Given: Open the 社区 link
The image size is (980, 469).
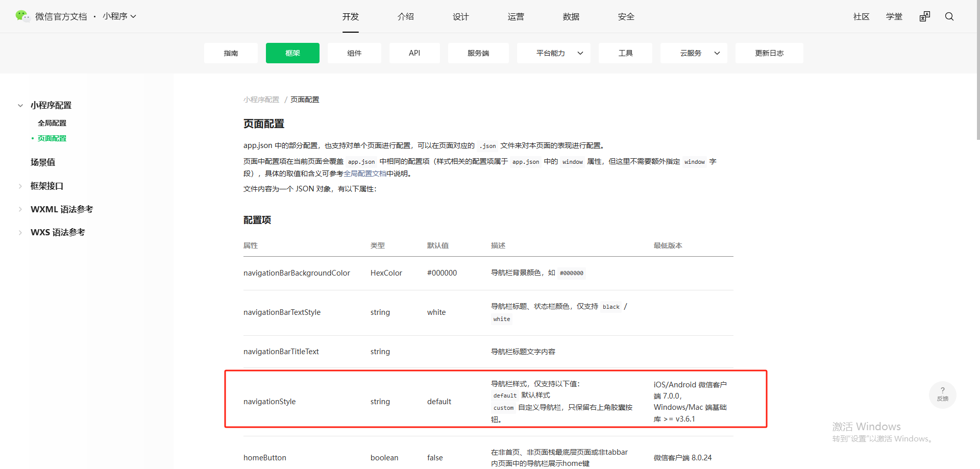Looking at the screenshot, I should point(862,17).
